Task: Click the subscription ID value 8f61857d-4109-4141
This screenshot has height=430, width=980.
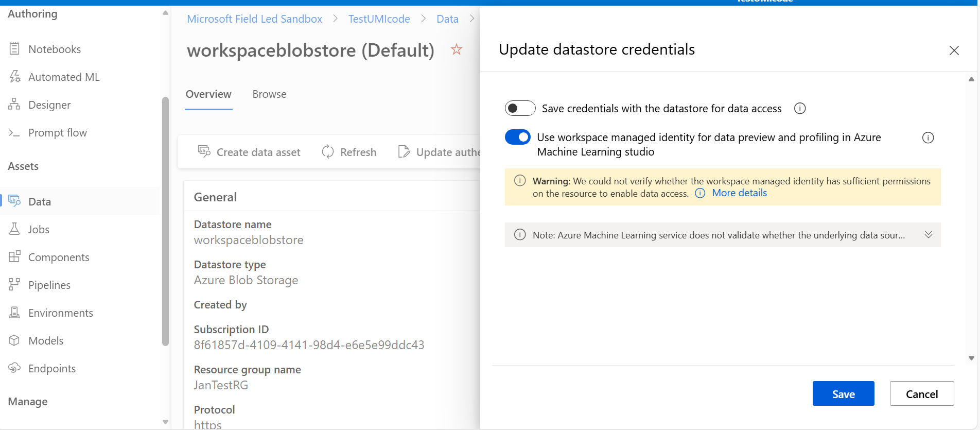Action: (x=309, y=345)
